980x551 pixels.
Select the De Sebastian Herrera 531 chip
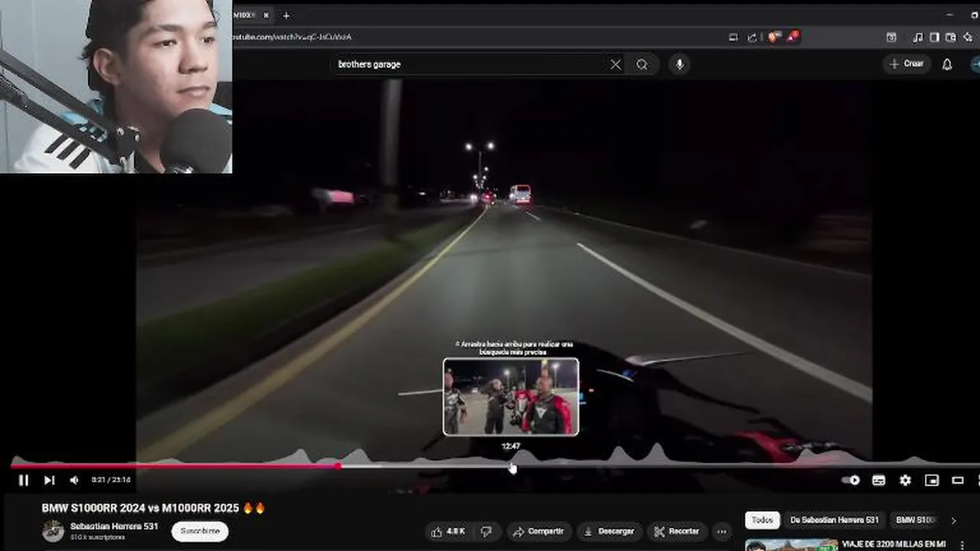[835, 520]
